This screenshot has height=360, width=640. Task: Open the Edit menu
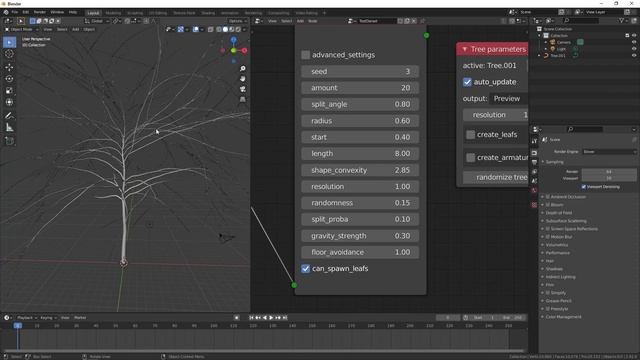tap(26, 12)
